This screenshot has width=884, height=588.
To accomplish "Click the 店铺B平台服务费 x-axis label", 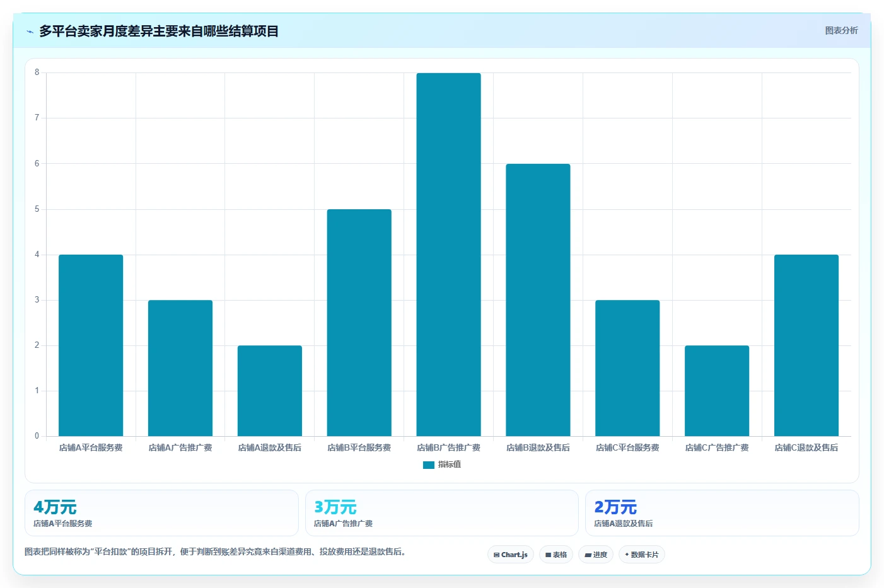I will pyautogui.click(x=359, y=447).
